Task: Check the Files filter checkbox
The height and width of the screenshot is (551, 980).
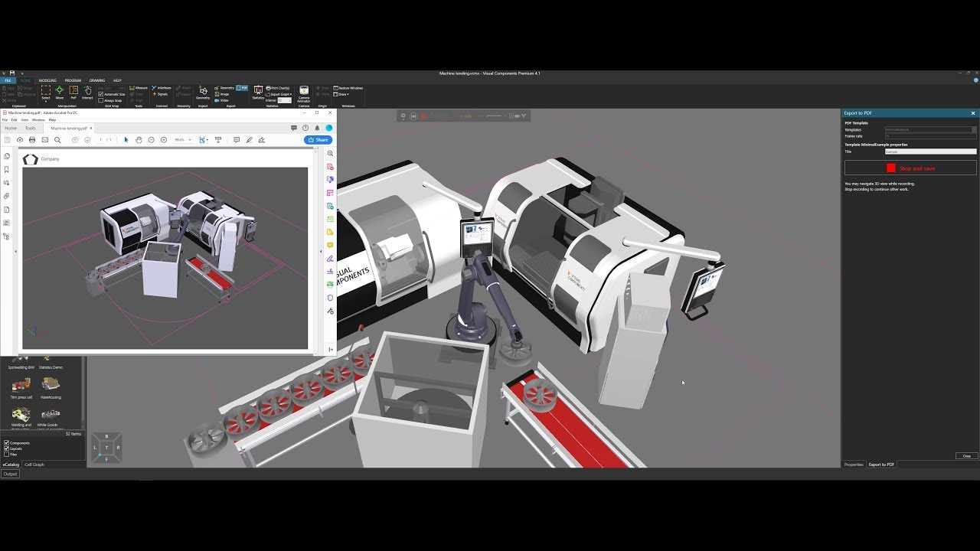Action: pyautogui.click(x=7, y=454)
